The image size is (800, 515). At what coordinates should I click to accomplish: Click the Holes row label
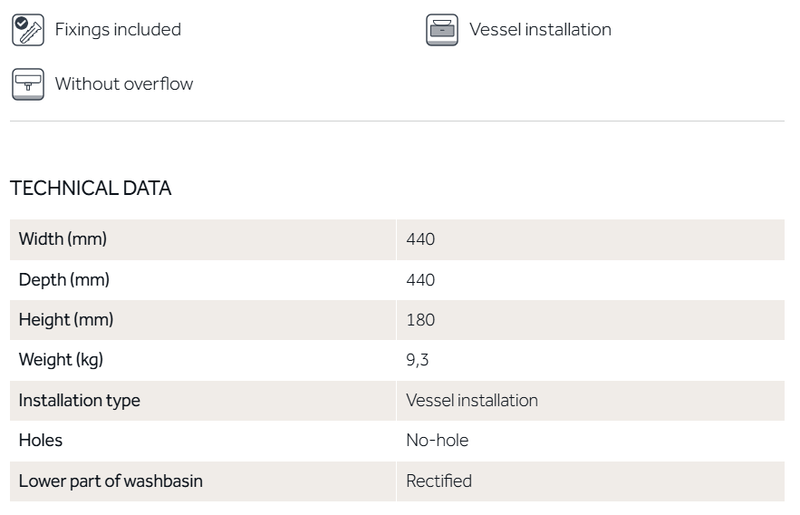tap(41, 440)
